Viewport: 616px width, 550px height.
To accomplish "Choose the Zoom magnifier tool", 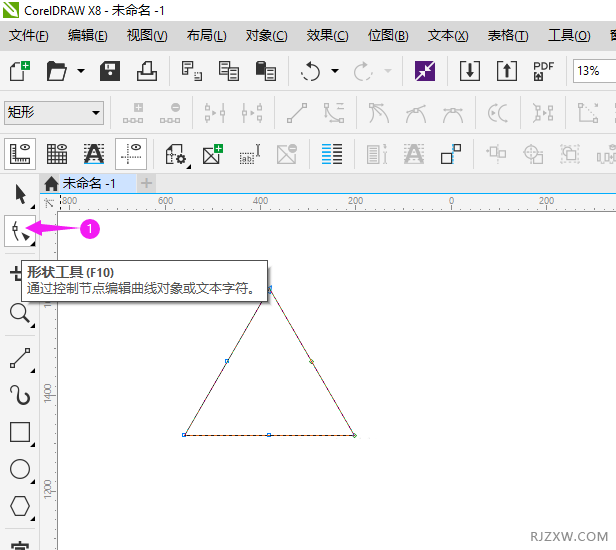I will [x=19, y=314].
